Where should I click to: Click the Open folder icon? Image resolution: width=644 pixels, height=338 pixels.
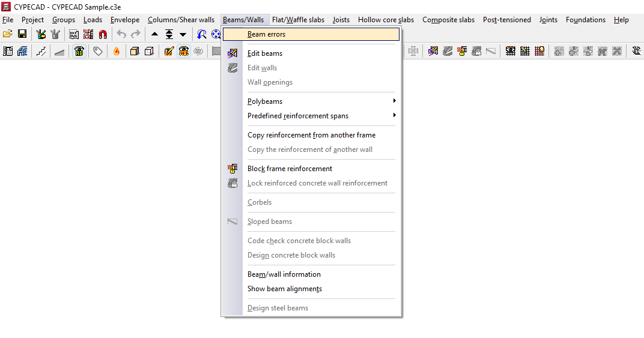coord(7,34)
